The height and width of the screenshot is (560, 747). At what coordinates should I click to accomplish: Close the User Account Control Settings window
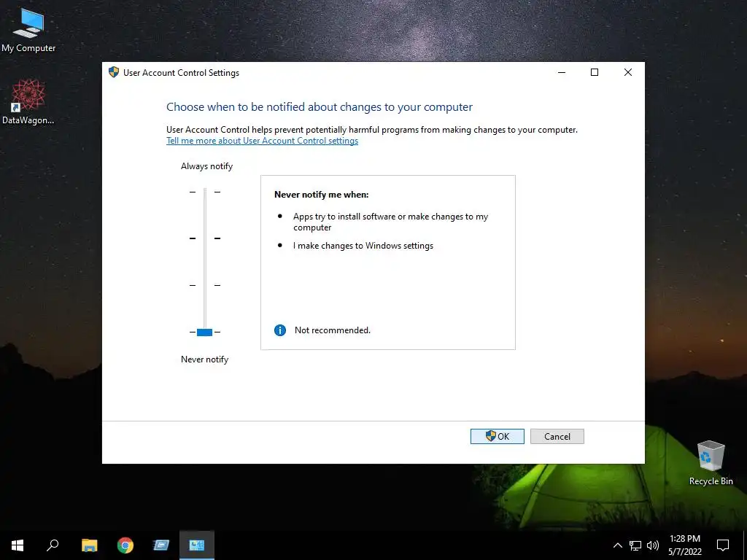[628, 72]
